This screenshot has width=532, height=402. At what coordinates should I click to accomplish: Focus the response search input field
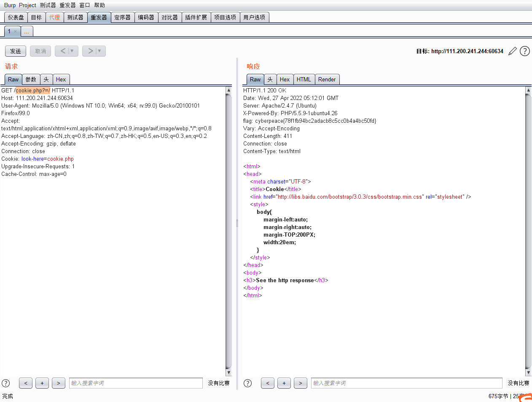tap(407, 383)
